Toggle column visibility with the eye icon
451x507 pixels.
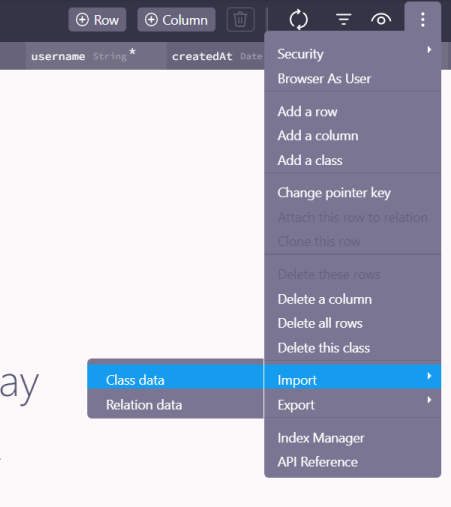pos(381,20)
